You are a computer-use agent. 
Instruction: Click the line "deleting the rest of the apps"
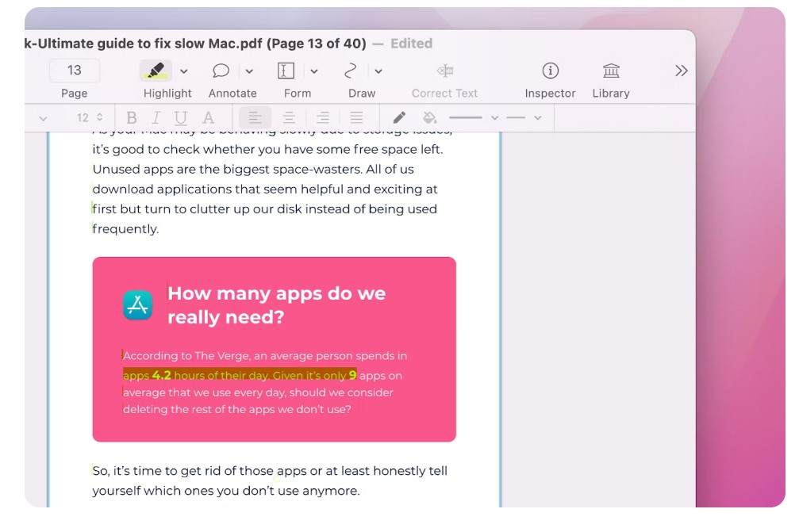pos(237,409)
